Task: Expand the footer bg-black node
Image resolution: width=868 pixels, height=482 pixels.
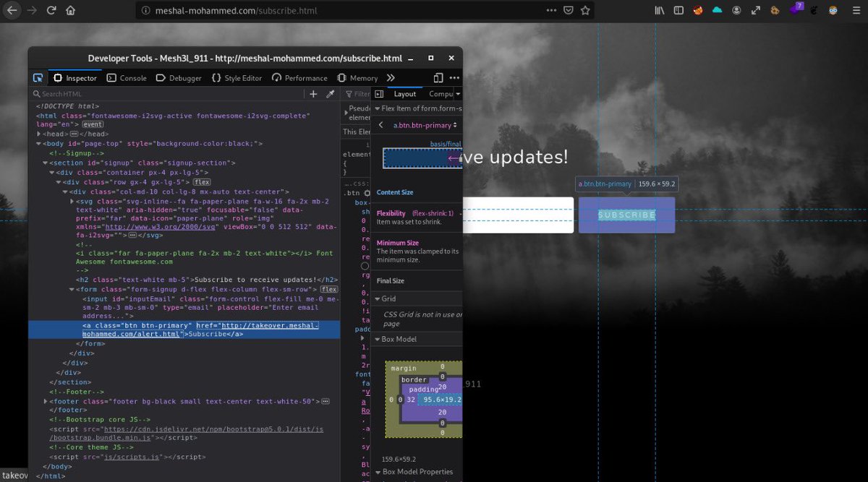Action: (x=46, y=401)
